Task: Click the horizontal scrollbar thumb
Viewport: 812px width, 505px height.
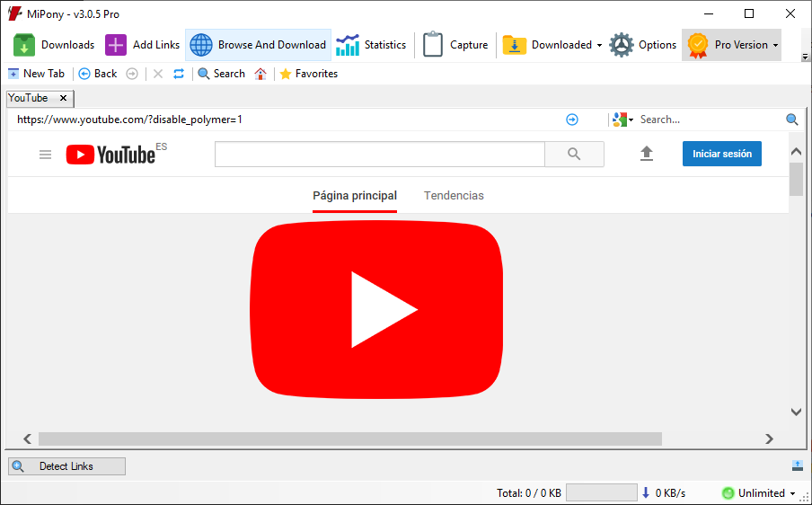Action: (x=350, y=439)
